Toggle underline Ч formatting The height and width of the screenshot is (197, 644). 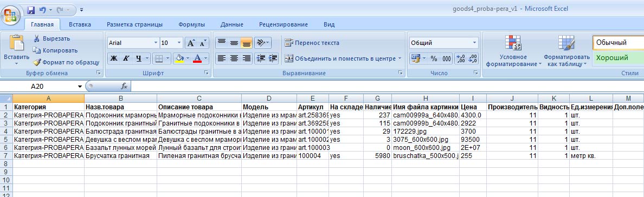coord(139,58)
